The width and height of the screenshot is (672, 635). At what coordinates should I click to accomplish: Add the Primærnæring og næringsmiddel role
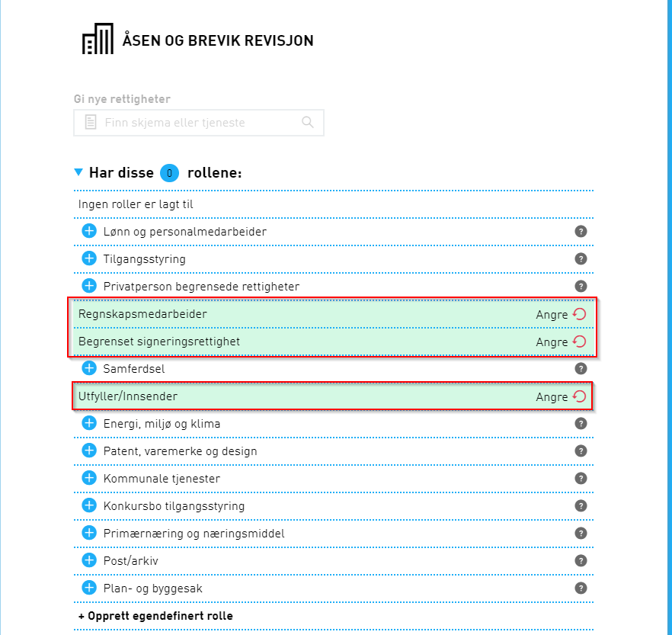click(89, 533)
